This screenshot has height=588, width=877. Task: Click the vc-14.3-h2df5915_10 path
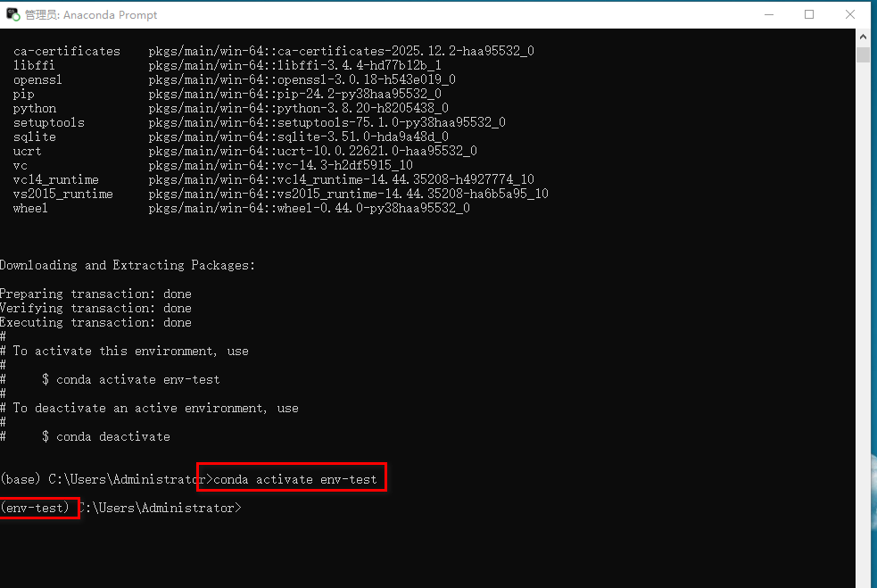tap(280, 166)
